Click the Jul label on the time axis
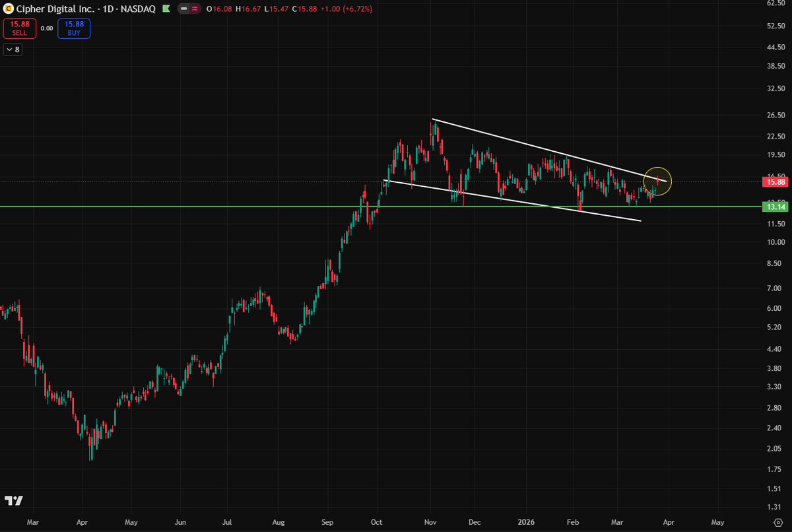Viewport: 792px width, 532px height. pyautogui.click(x=226, y=522)
